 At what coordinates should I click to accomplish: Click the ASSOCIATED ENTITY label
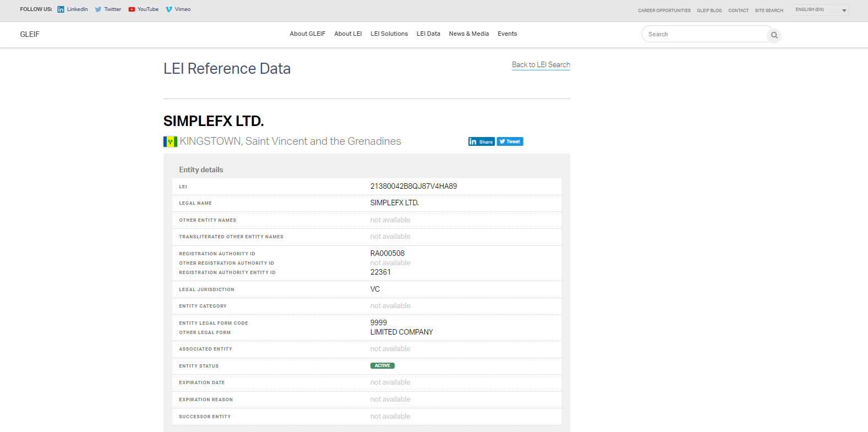(205, 349)
